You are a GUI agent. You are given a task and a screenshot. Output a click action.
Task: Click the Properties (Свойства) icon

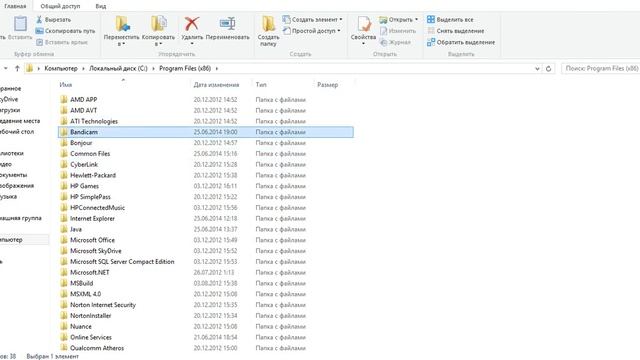363,24
